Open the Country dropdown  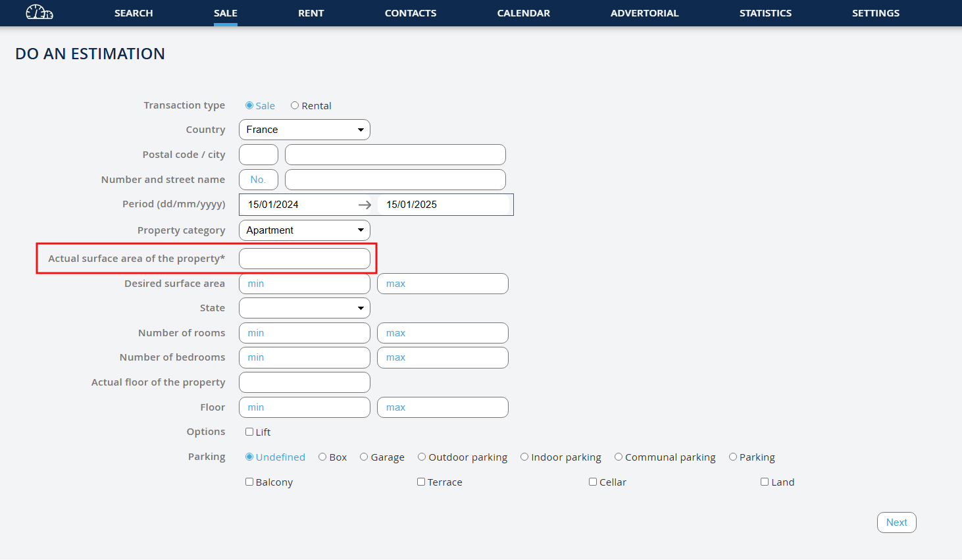[304, 130]
